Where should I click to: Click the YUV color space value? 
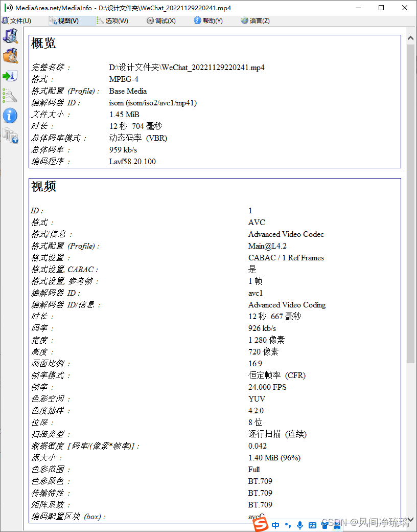257,398
